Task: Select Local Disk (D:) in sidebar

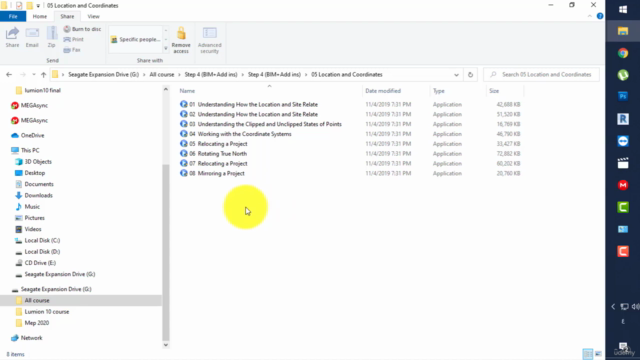Action: click(42, 251)
